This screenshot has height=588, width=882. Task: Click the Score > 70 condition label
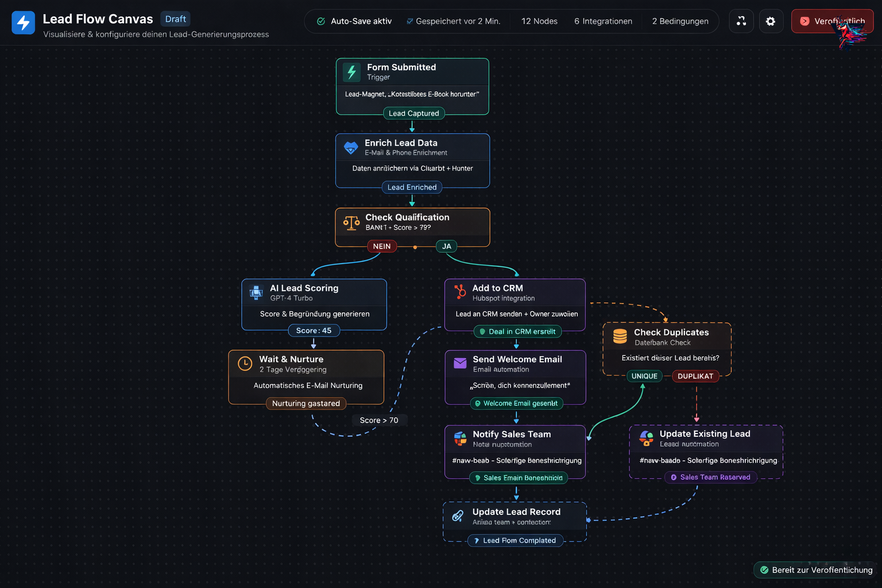coord(380,420)
